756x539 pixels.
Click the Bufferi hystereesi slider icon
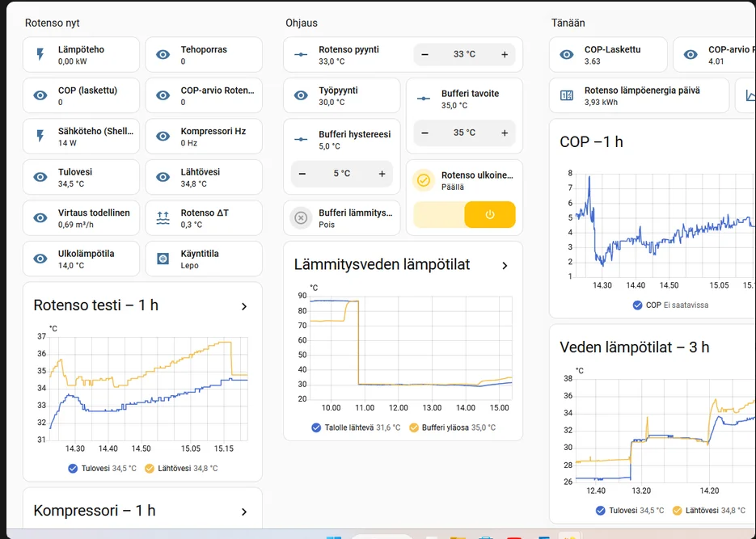point(301,139)
